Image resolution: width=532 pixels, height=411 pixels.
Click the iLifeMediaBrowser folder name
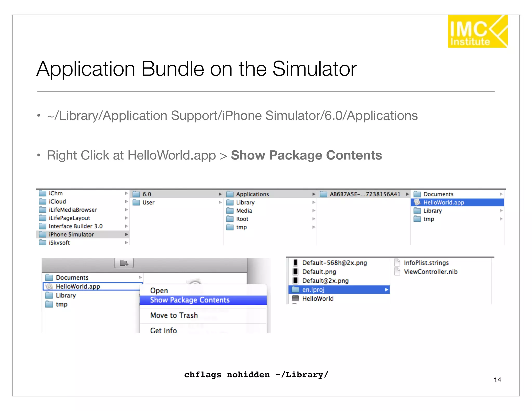coord(73,210)
